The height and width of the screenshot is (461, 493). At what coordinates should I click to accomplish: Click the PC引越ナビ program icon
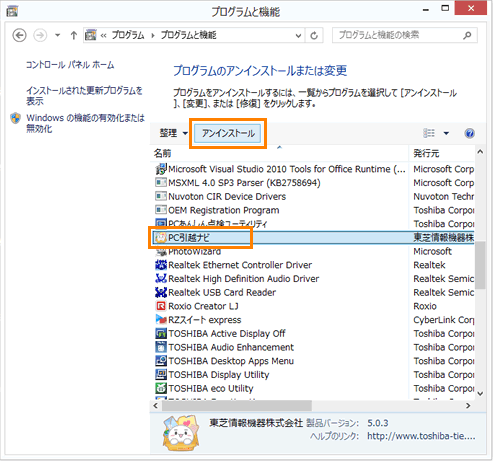pyautogui.click(x=161, y=238)
